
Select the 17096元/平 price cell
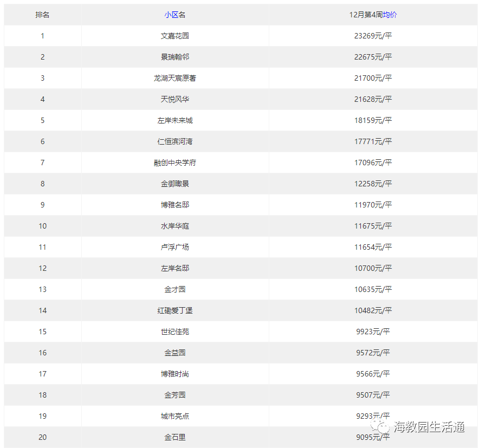[x=373, y=163]
